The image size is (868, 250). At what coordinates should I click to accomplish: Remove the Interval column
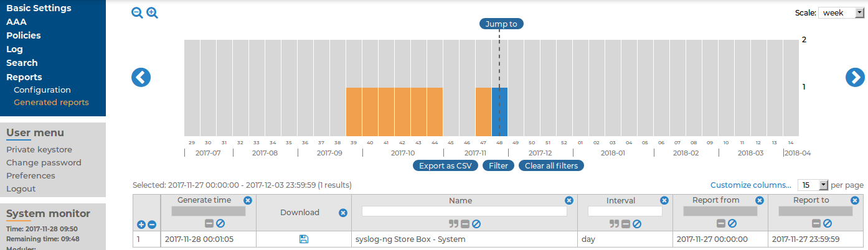tap(664, 200)
